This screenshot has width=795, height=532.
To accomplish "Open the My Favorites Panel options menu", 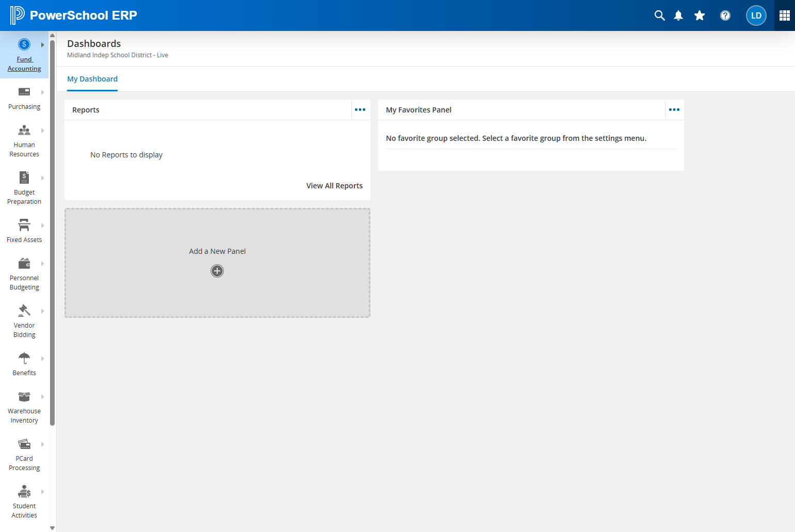I will [674, 110].
